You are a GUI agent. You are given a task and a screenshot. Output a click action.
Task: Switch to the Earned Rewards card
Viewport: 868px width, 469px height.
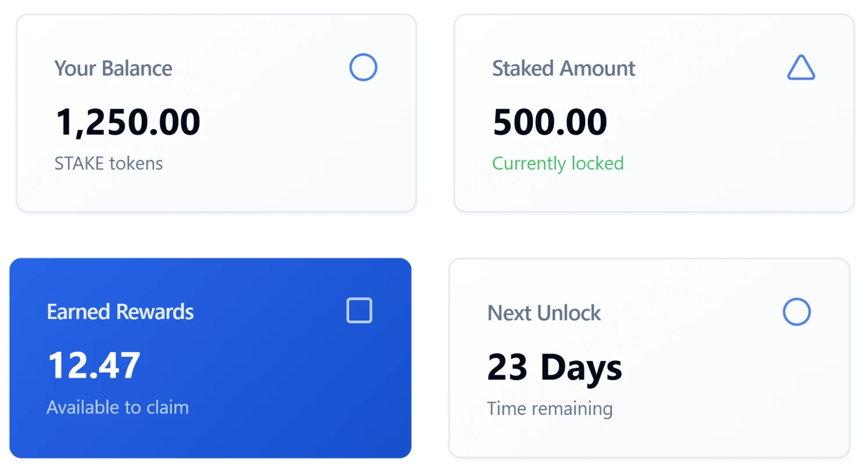coord(210,357)
